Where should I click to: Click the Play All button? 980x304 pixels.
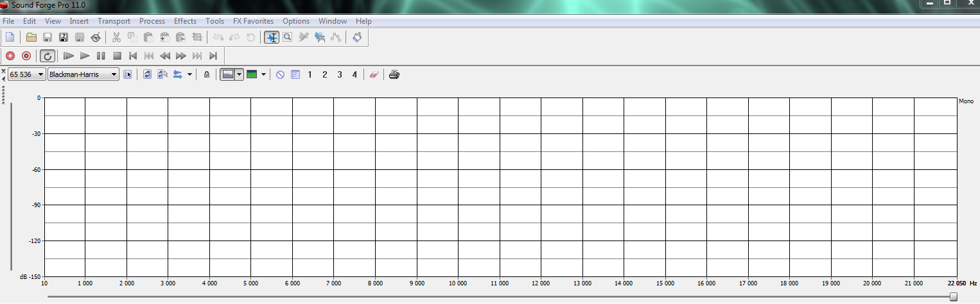point(69,56)
